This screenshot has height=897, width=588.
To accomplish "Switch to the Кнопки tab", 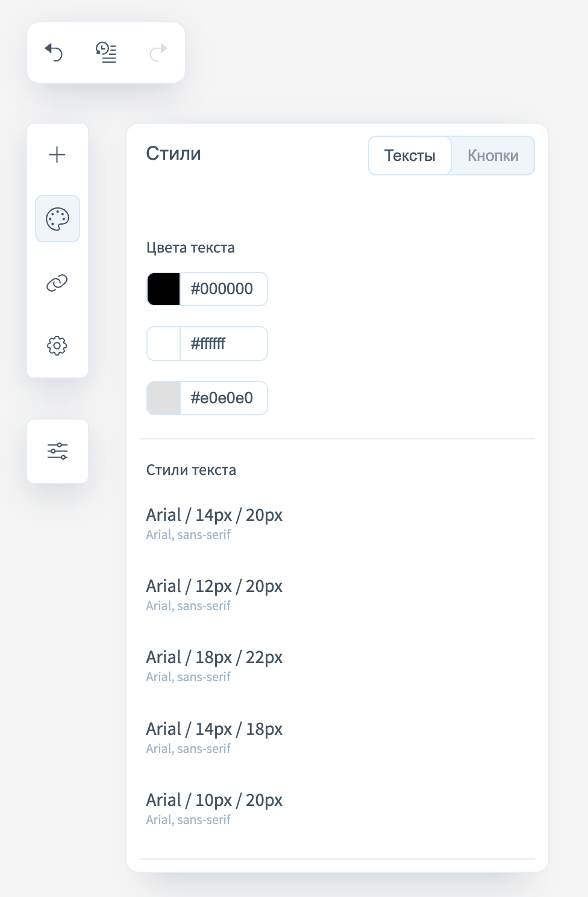I will coord(493,156).
